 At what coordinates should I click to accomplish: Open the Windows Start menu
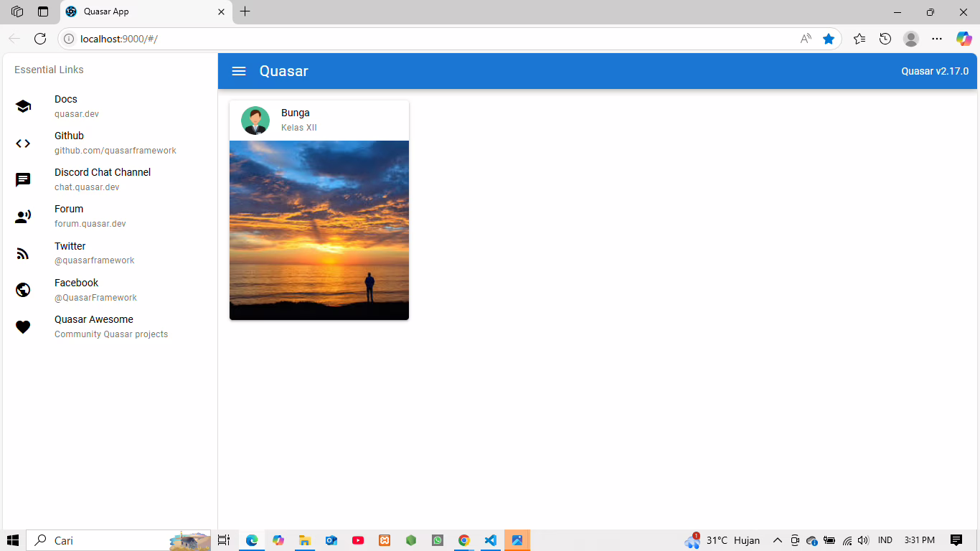click(x=13, y=540)
